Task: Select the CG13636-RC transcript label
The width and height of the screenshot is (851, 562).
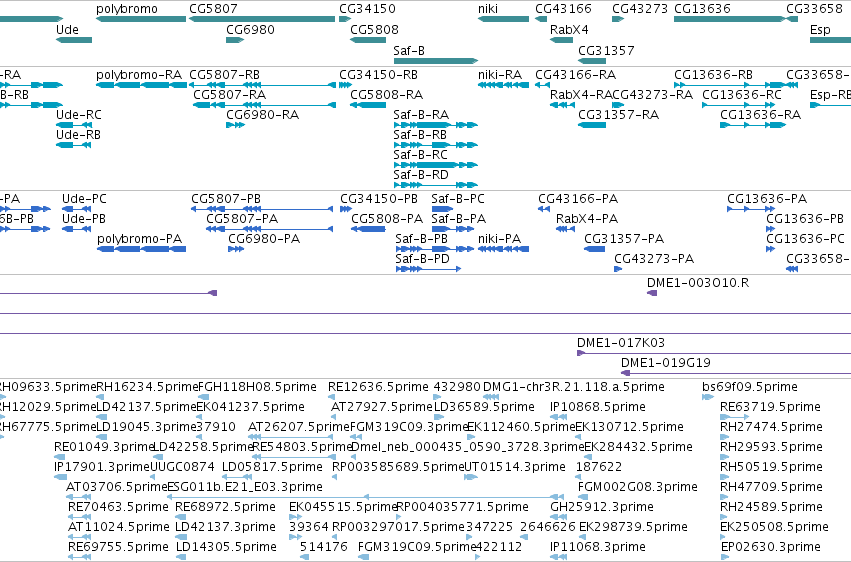Action: click(742, 94)
